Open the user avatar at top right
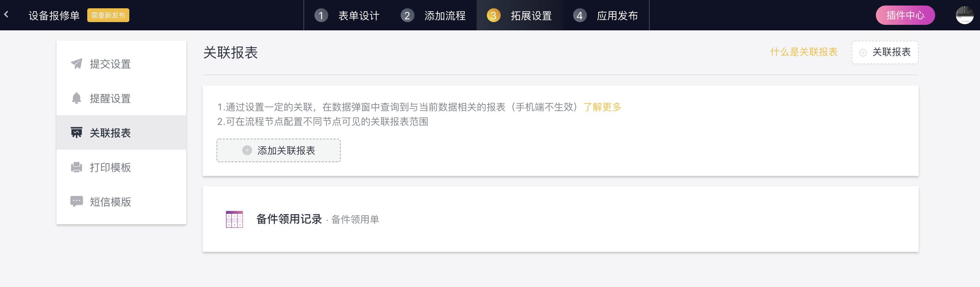The height and width of the screenshot is (287, 980). click(964, 15)
